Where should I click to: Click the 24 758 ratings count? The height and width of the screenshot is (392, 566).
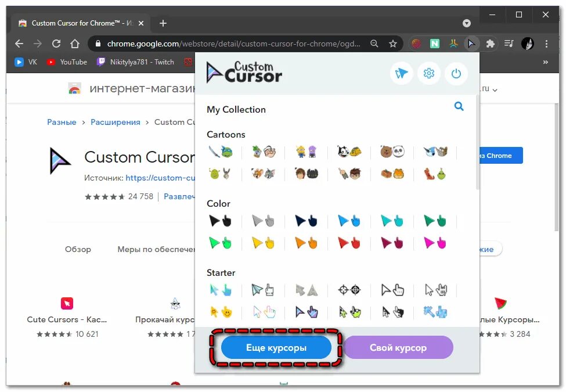pyautogui.click(x=141, y=197)
